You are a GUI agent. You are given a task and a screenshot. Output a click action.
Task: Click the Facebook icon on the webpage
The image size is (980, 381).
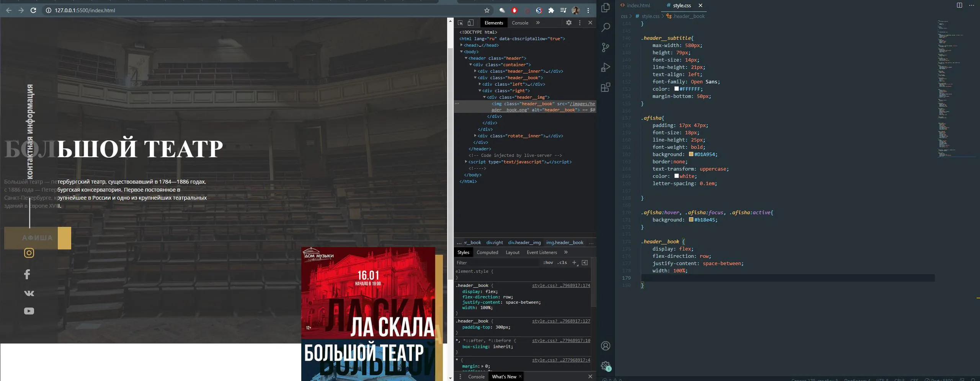(x=27, y=274)
